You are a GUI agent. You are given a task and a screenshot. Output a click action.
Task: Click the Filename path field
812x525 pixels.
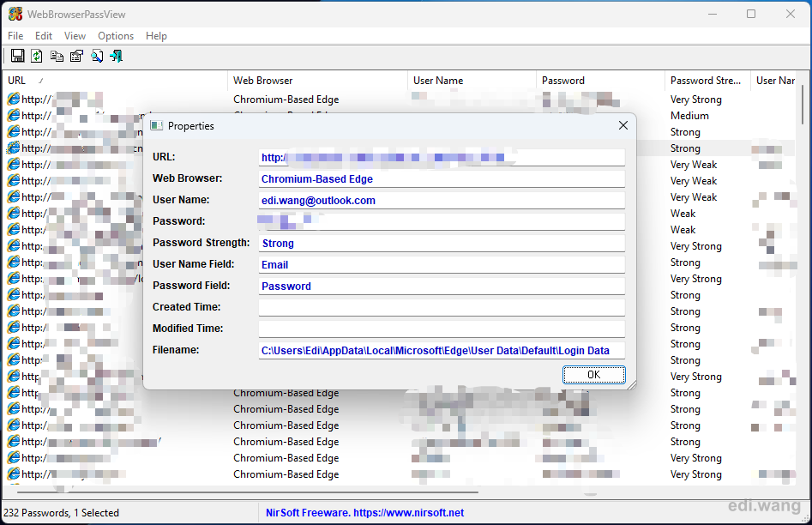(x=442, y=350)
